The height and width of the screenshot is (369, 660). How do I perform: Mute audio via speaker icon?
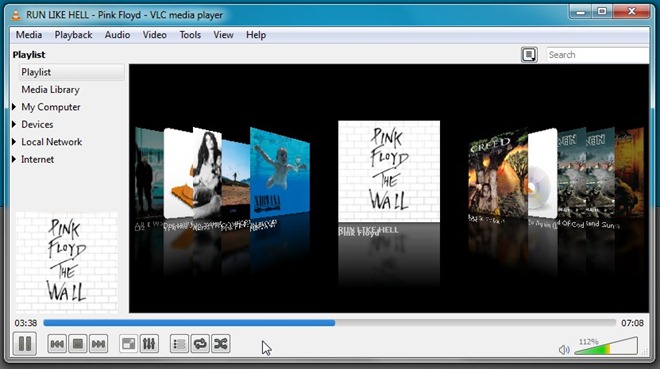click(564, 350)
